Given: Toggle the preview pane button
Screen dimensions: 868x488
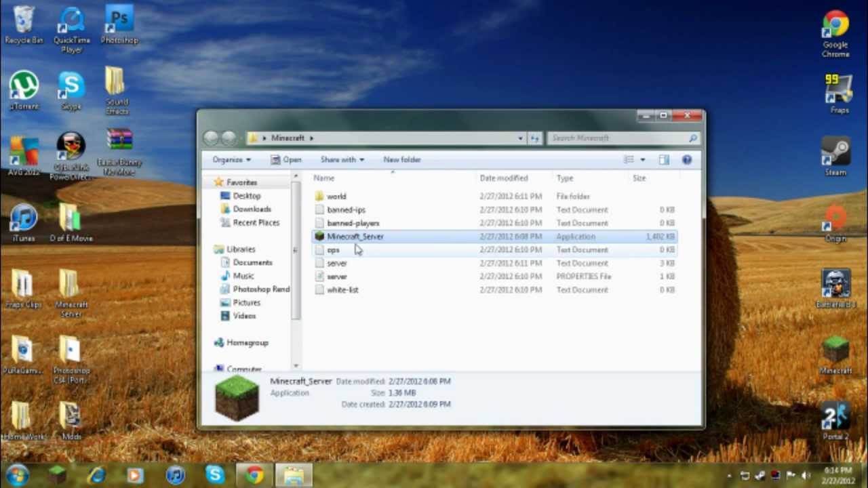Looking at the screenshot, I should point(664,159).
